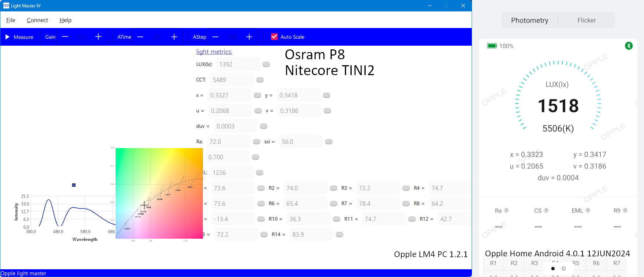Select the first filled page indicator dot
Image resolution: width=644 pixels, height=277 pixels.
point(553,269)
